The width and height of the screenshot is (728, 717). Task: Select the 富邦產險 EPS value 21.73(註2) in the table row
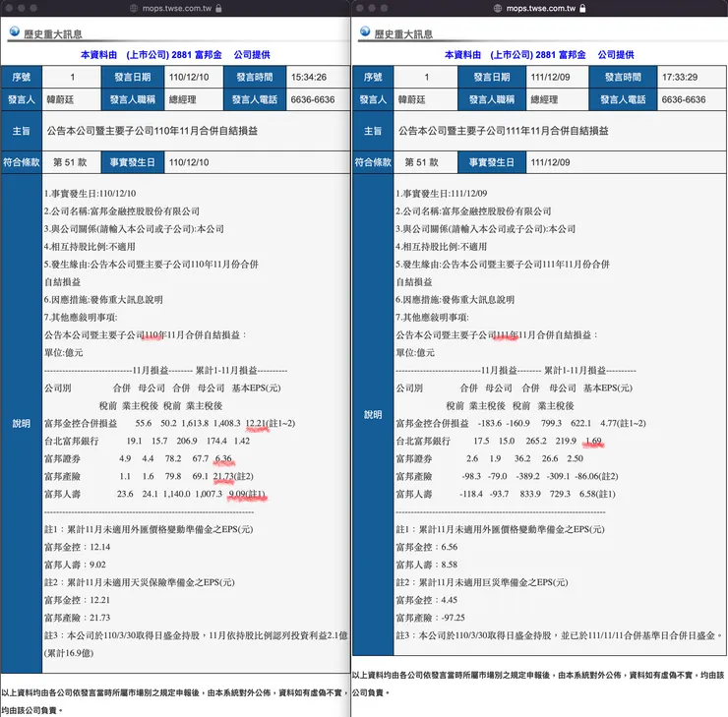[x=233, y=476]
